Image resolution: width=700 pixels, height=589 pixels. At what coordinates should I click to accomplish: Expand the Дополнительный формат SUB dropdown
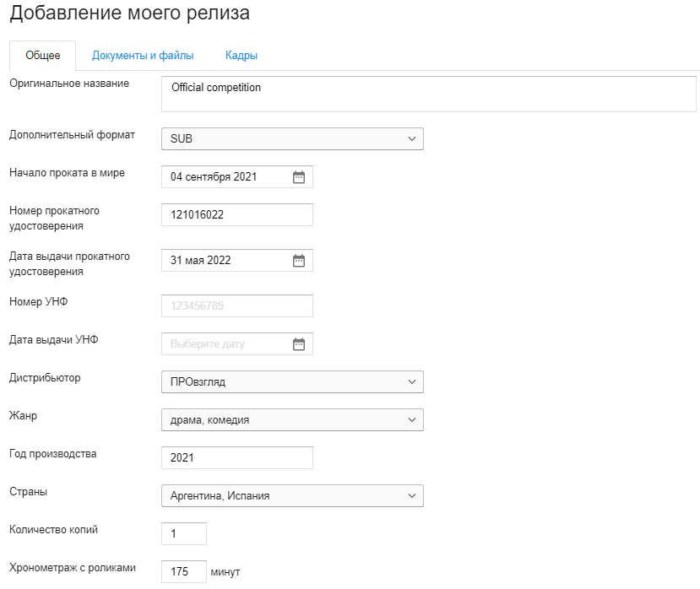tap(292, 138)
